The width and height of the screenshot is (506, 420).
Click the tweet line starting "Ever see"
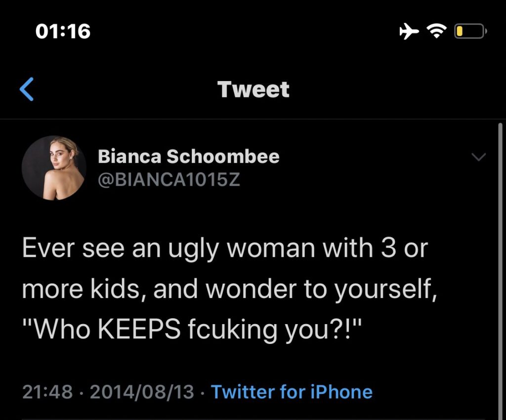coord(224,248)
